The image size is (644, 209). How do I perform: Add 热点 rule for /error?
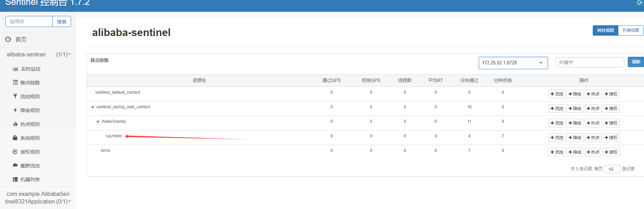point(593,152)
